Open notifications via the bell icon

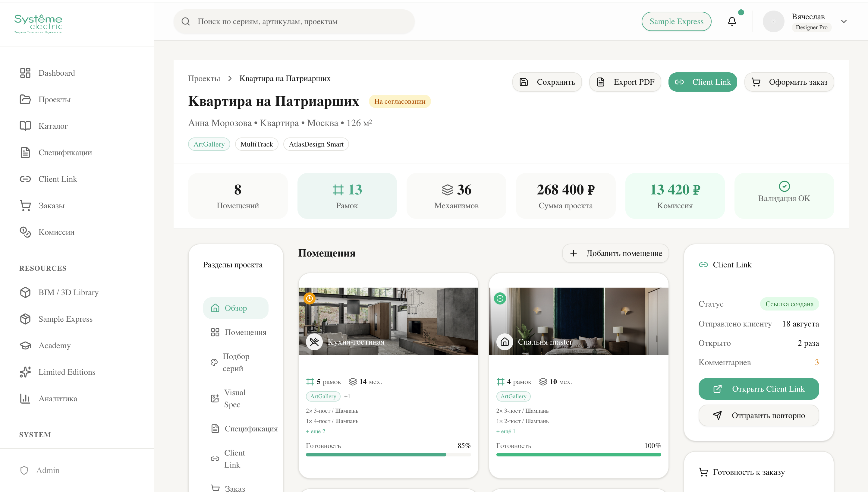tap(731, 22)
